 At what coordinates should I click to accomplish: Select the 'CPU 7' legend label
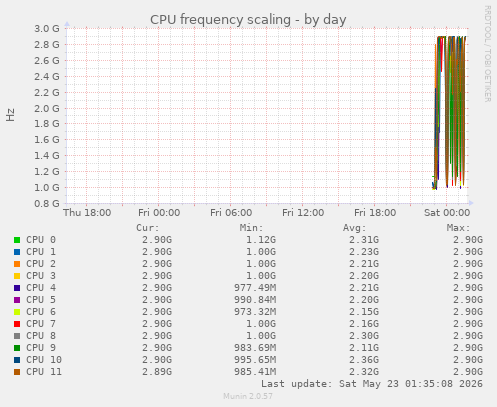(x=41, y=324)
